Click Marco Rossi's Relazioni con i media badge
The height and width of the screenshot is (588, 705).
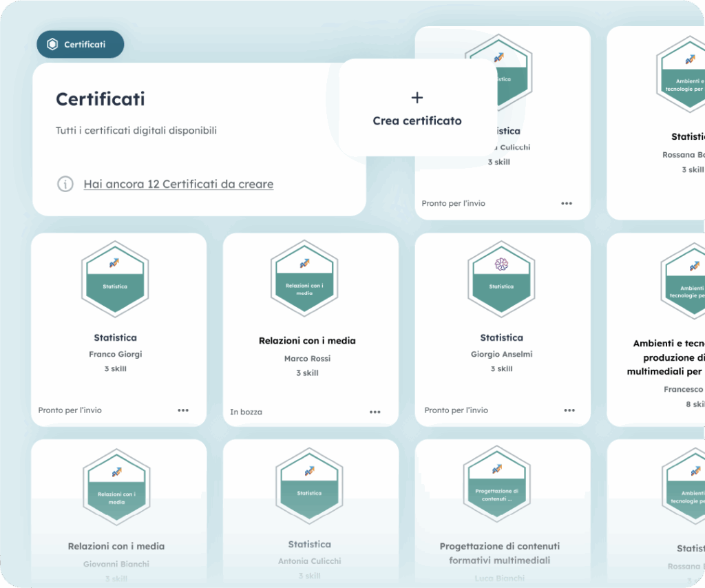pyautogui.click(x=304, y=279)
